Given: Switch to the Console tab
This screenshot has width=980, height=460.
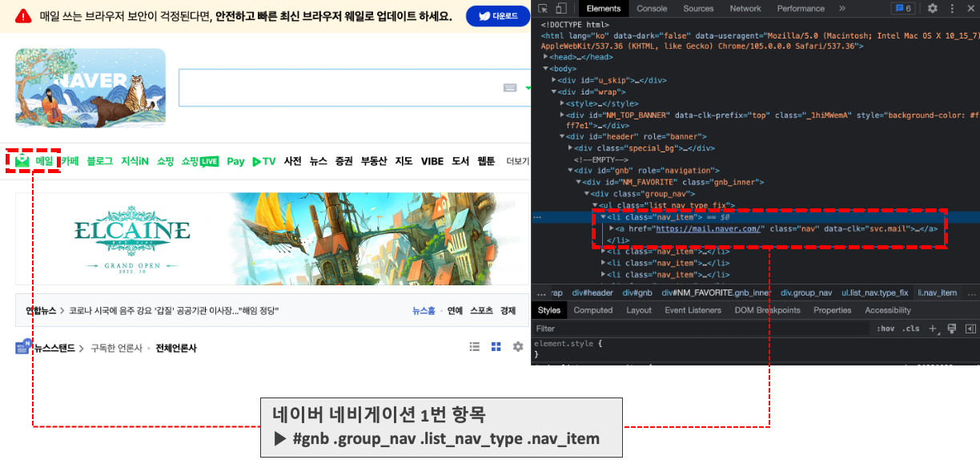Looking at the screenshot, I should (652, 9).
